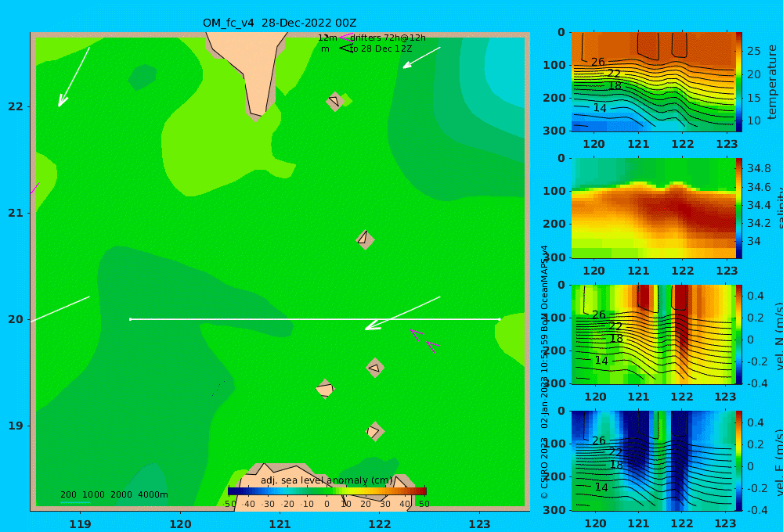Viewport: 783px width, 532px height.
Task: Click the '26' isotherm label in temperature panel
Action: [x=597, y=62]
